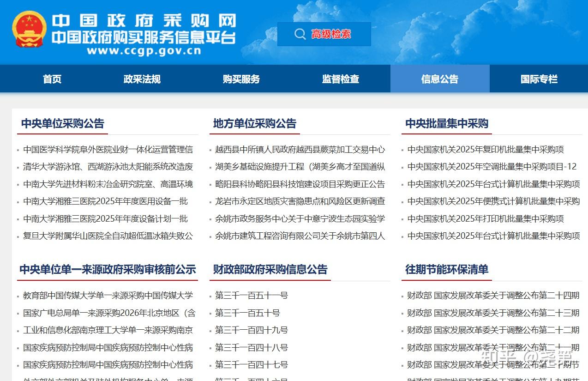Open 龙岩市永定区地质灾害隐患点 notice
The image size is (588, 381).
[300, 201]
